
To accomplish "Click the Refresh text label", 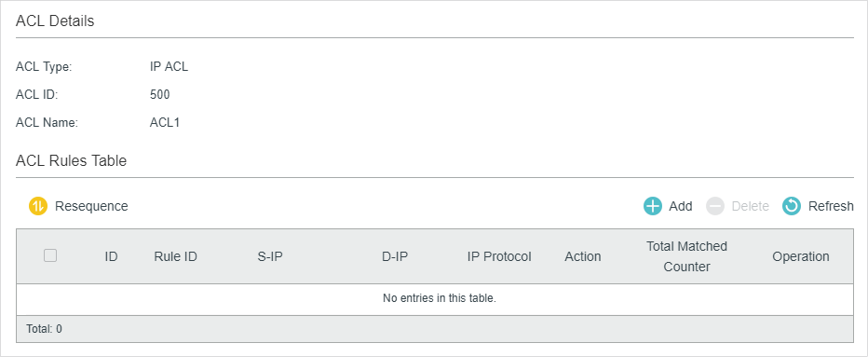I will click(831, 206).
